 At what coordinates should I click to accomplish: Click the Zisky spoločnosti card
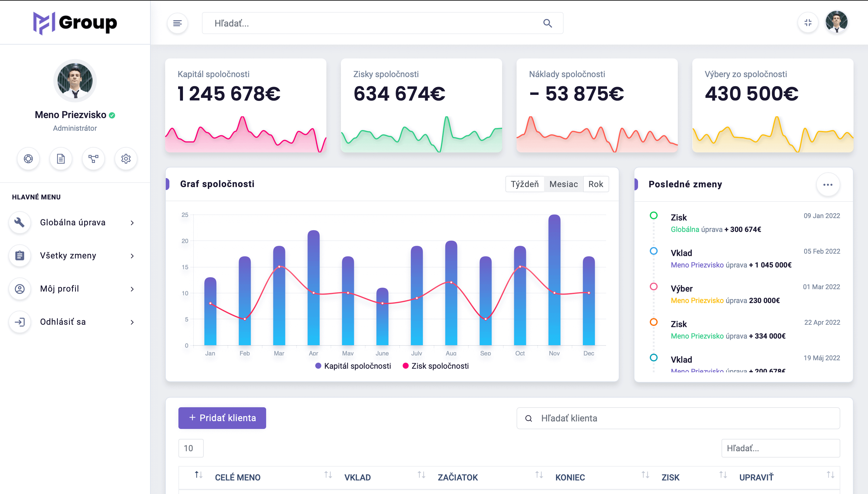[x=421, y=105]
